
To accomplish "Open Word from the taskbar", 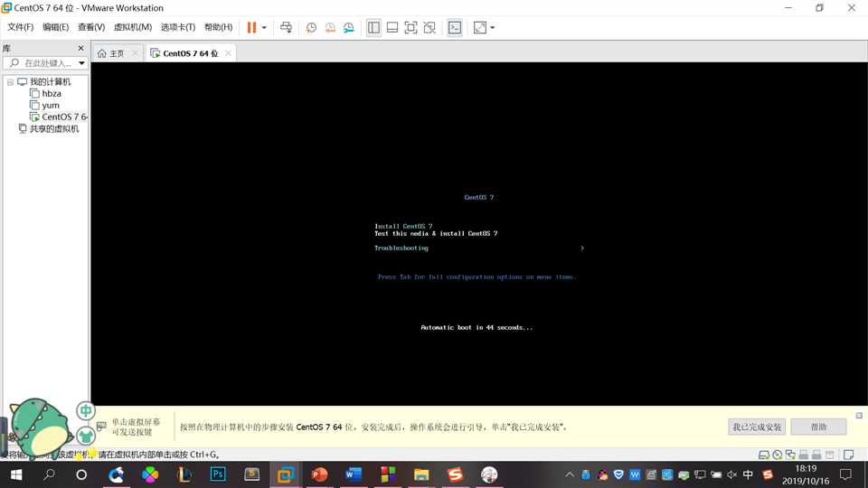I will pyautogui.click(x=354, y=474).
